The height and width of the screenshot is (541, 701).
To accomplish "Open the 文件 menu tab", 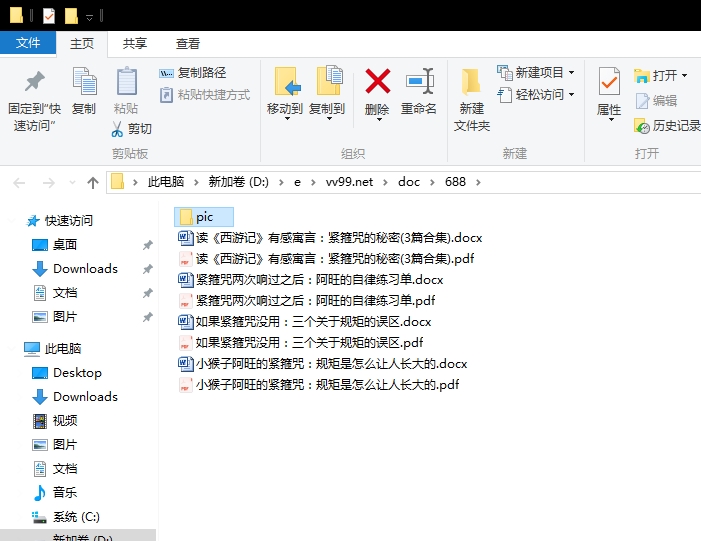I will pos(28,43).
